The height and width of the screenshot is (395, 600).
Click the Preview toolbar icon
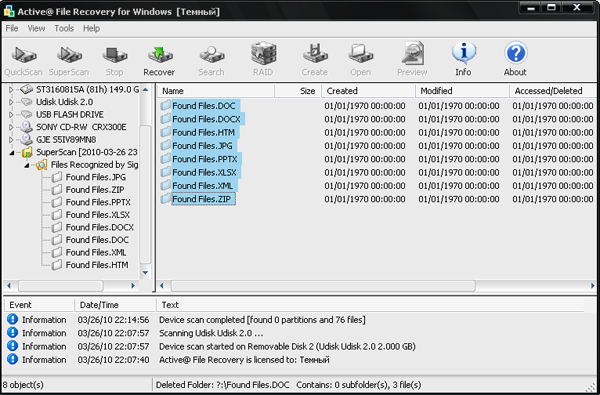[x=412, y=53]
